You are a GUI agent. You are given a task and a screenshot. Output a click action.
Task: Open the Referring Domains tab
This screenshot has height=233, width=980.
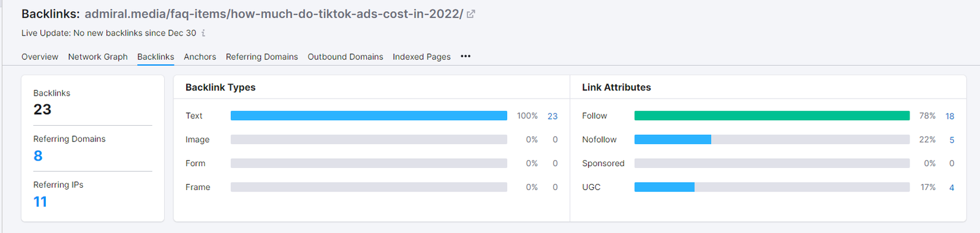[x=262, y=56]
